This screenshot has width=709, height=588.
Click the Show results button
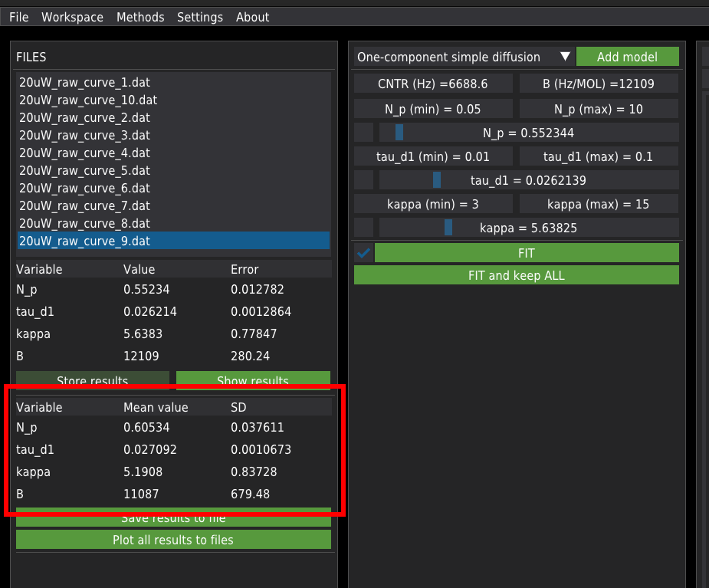pyautogui.click(x=253, y=380)
